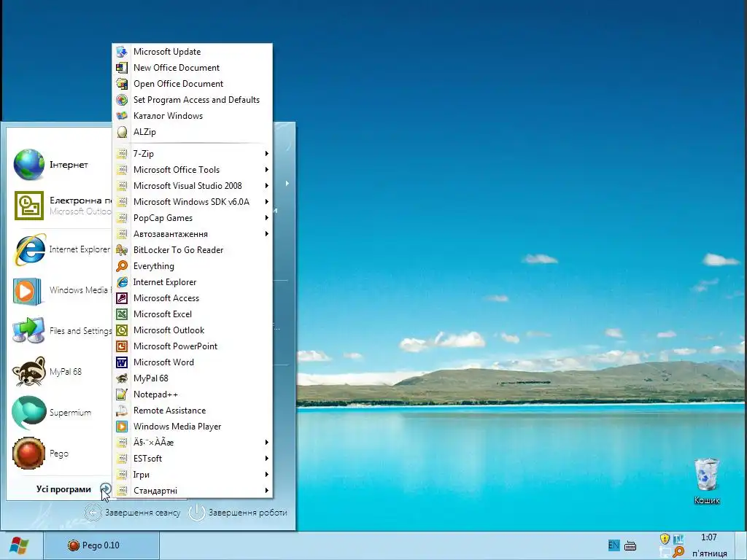
Task: Click the Internet Explorer icon in programs list
Action: click(122, 282)
